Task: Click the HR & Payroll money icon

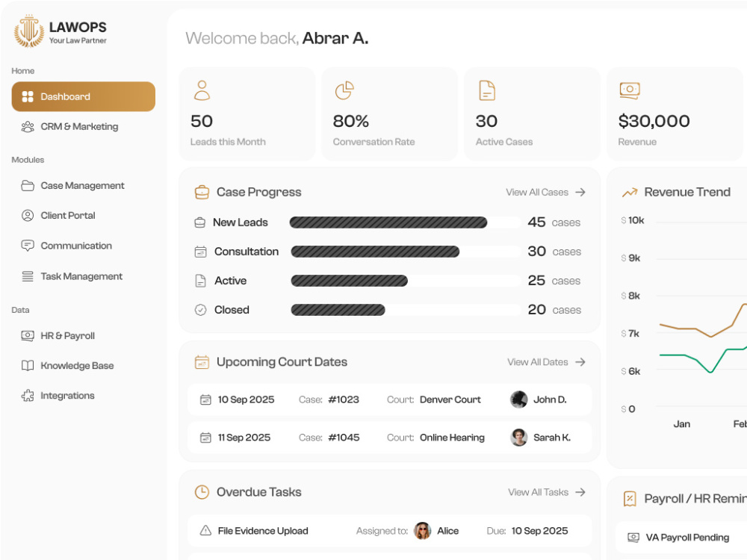Action: (28, 336)
